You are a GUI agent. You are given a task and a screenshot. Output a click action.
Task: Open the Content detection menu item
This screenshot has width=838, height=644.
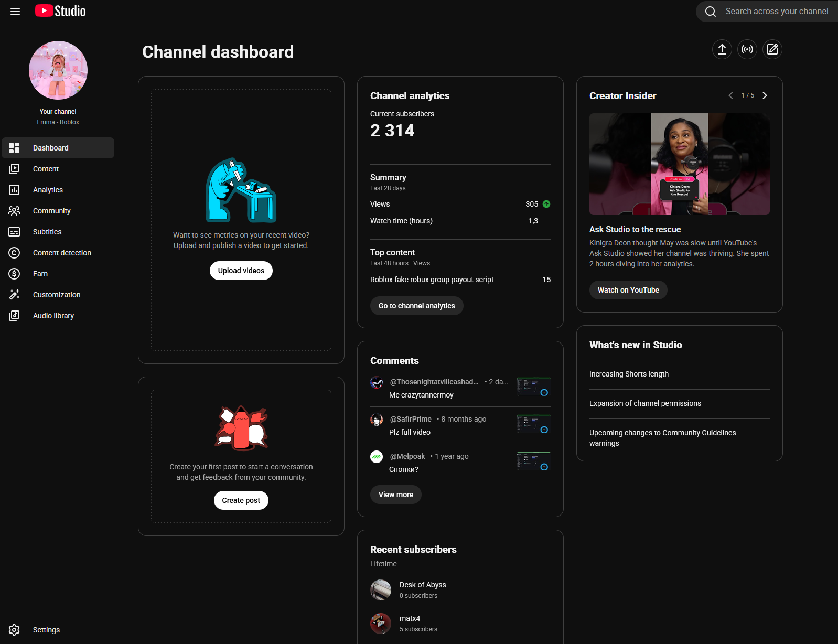pyautogui.click(x=58, y=253)
